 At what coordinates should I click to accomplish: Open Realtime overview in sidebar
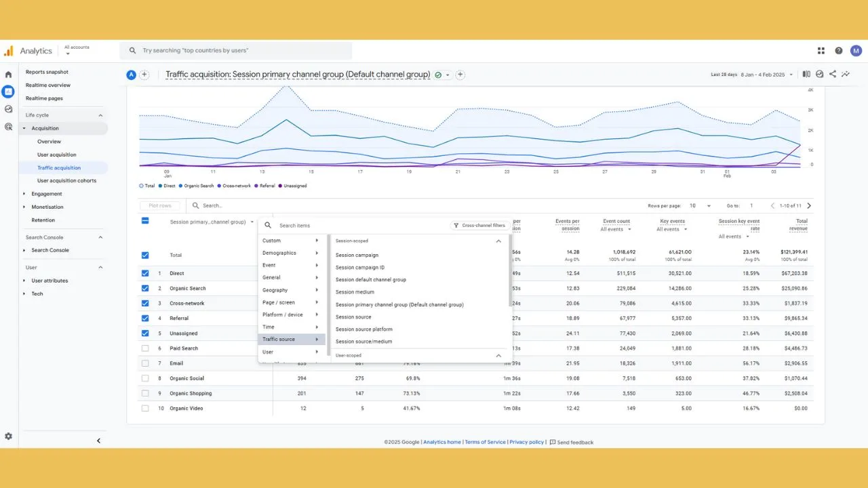coord(48,85)
